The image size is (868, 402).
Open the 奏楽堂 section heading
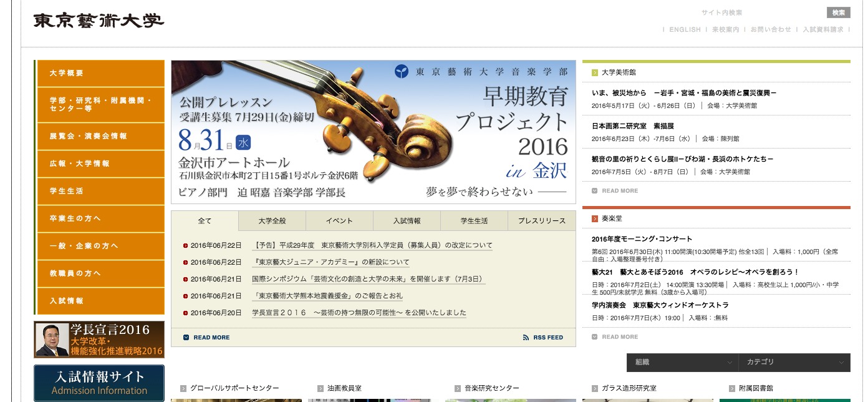(612, 218)
